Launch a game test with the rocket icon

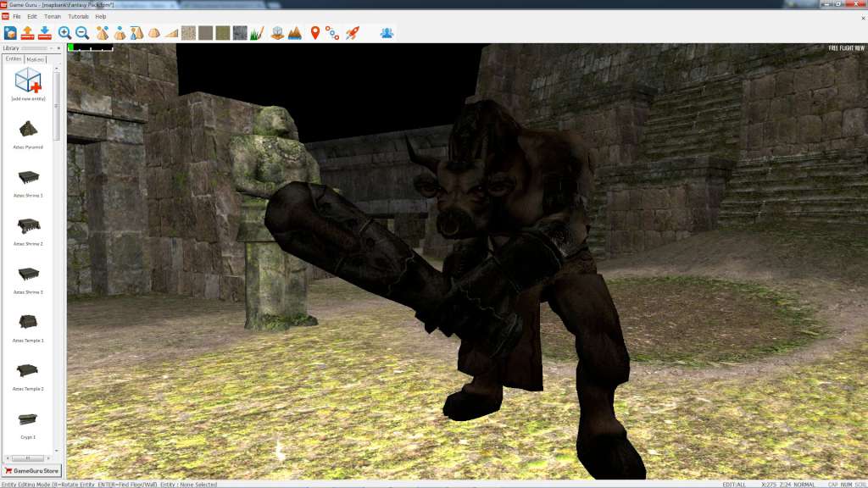point(353,31)
